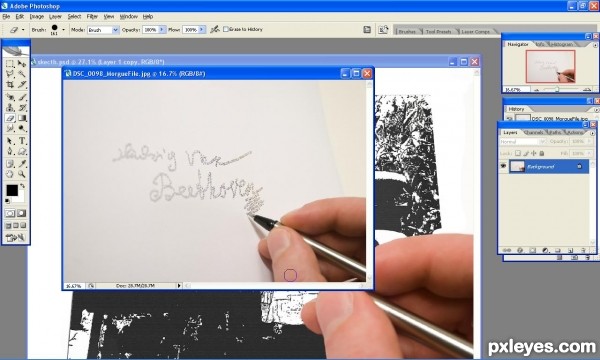Open the Brush preset picker dropdown
Screen dimensions: 600x360
point(63,29)
